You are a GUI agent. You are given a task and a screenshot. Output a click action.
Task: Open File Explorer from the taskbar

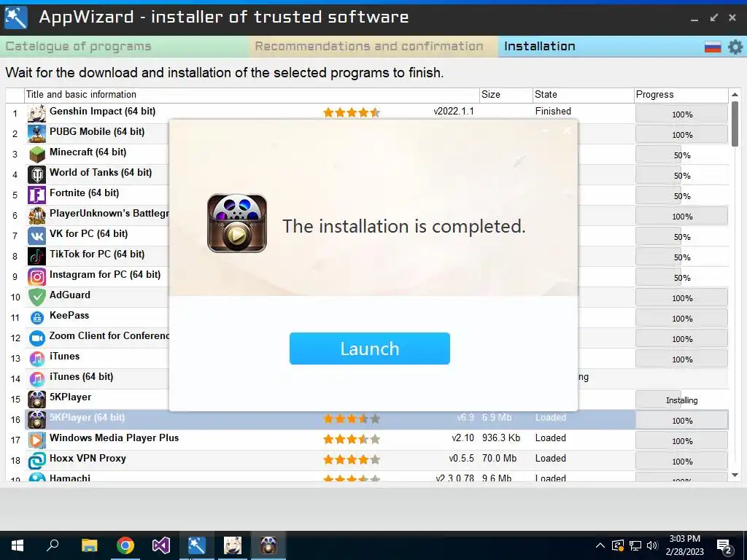(89, 545)
